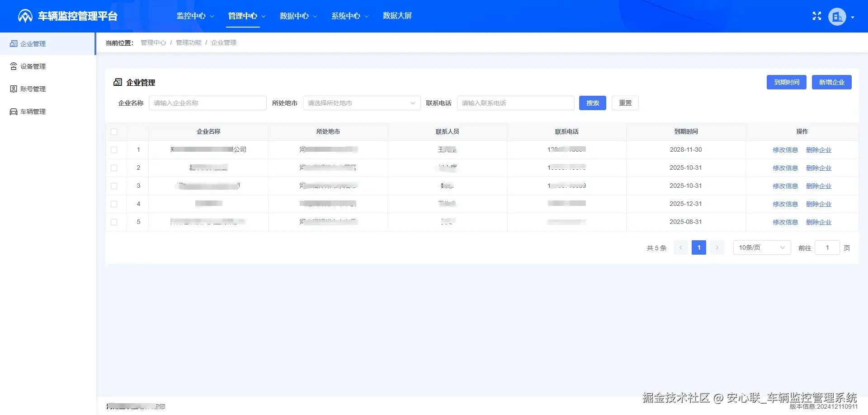
Task: Click the 操作 column header
Action: 802,131
